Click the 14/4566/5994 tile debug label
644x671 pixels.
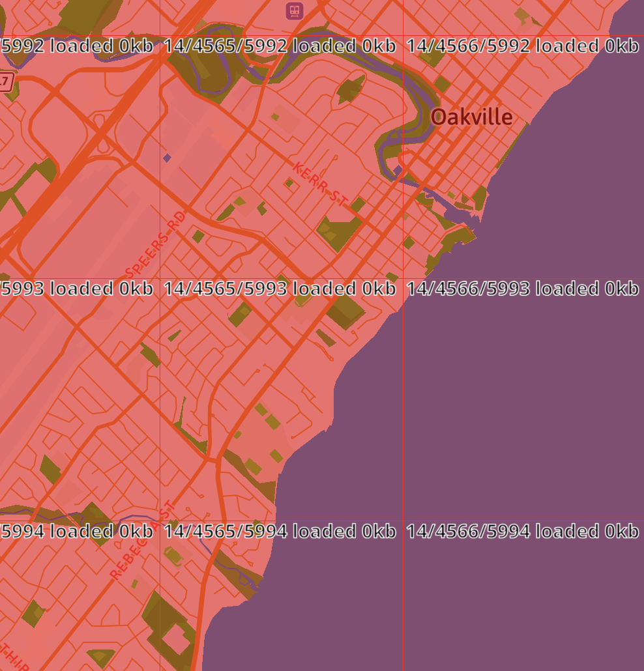[522, 532]
